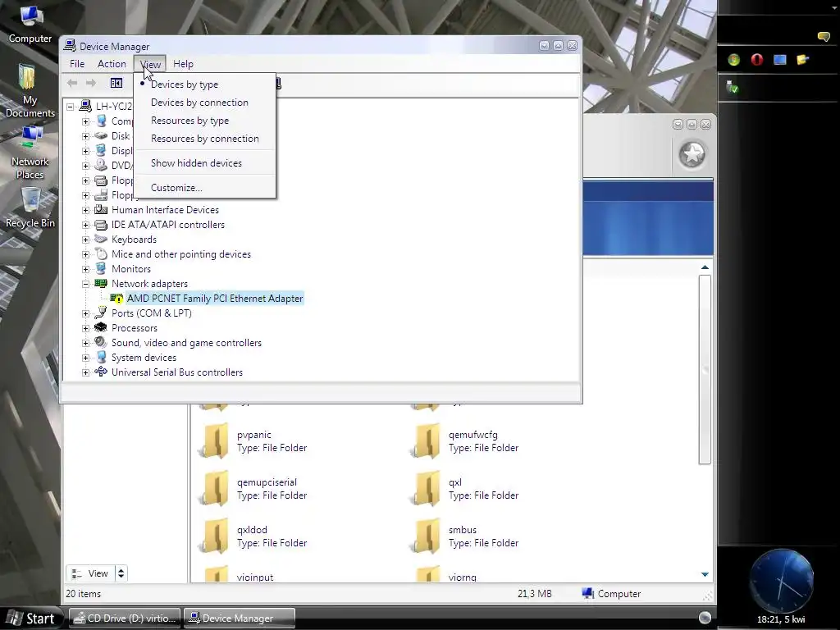This screenshot has height=630, width=840.
Task: Select the smbus folder in Explorer
Action: (465, 536)
